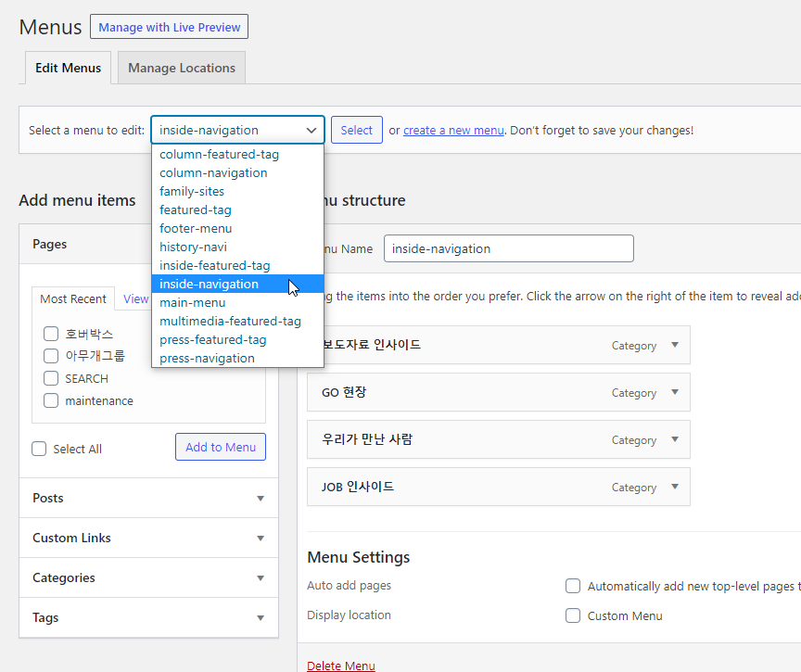The image size is (801, 672).
Task: Pick press-featured-tag option
Action: [x=237, y=339]
